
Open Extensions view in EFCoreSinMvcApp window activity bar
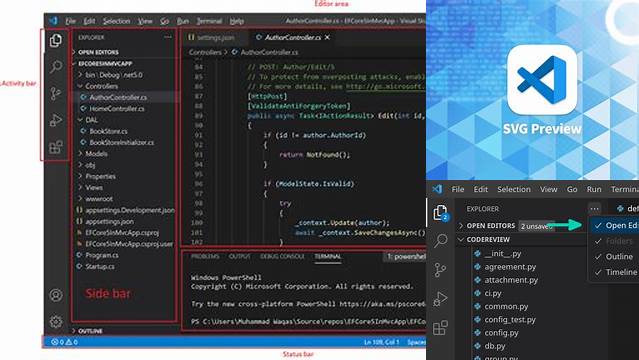click(56, 147)
